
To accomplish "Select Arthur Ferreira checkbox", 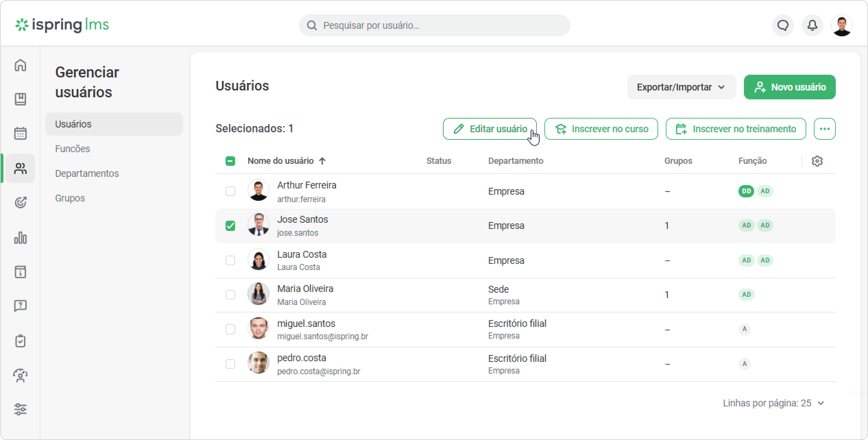I will pos(230,191).
